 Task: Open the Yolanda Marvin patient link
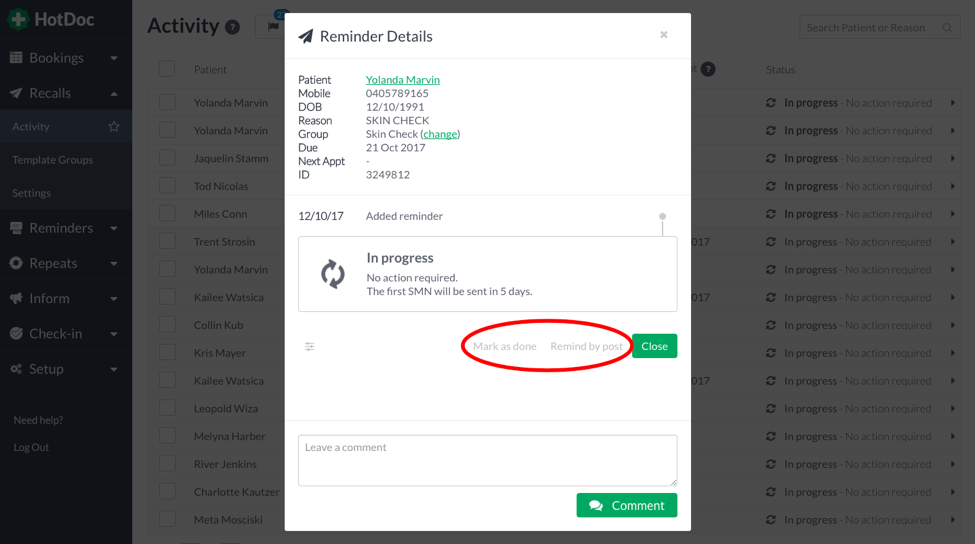coord(402,80)
